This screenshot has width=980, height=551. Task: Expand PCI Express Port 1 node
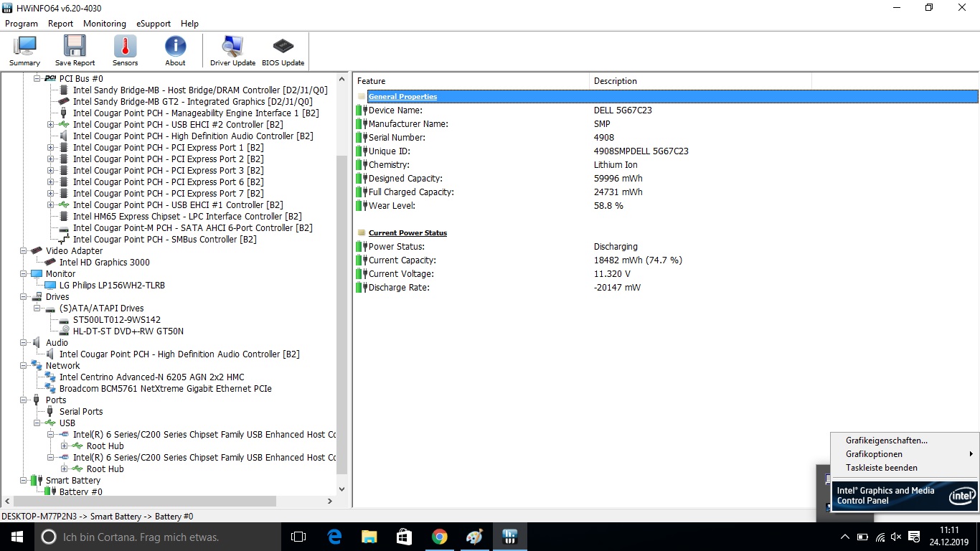pos(51,147)
